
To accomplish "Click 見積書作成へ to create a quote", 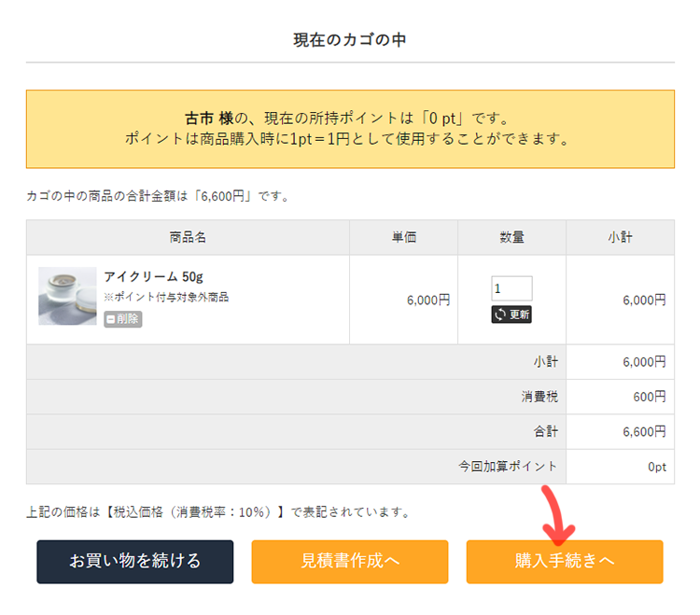I will click(x=350, y=562).
